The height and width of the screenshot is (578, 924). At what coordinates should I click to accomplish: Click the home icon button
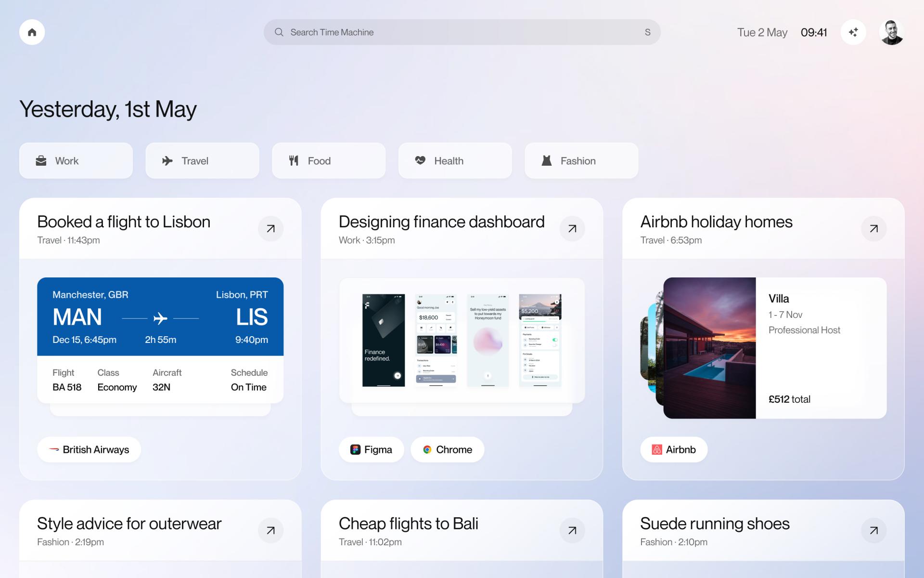pyautogui.click(x=32, y=32)
